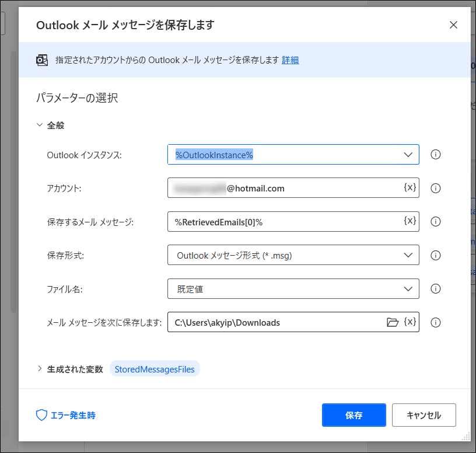This screenshot has width=476, height=453.
Task: Open the Outlook インスタンス dropdown
Action: pos(408,155)
